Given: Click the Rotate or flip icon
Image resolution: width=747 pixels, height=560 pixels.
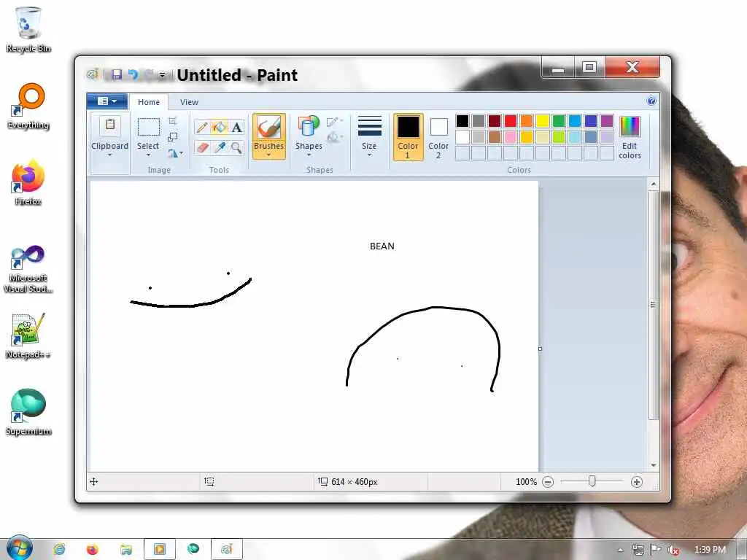Looking at the screenshot, I should point(172,153).
